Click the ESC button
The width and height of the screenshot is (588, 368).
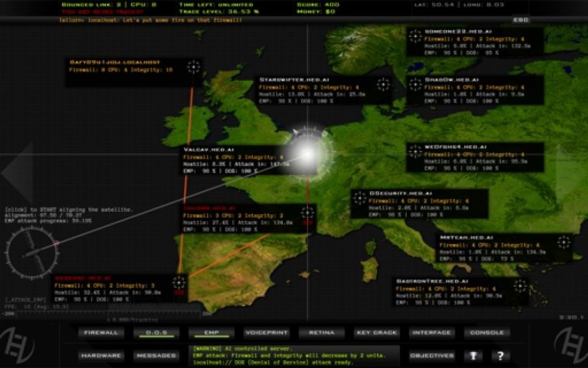click(x=521, y=20)
